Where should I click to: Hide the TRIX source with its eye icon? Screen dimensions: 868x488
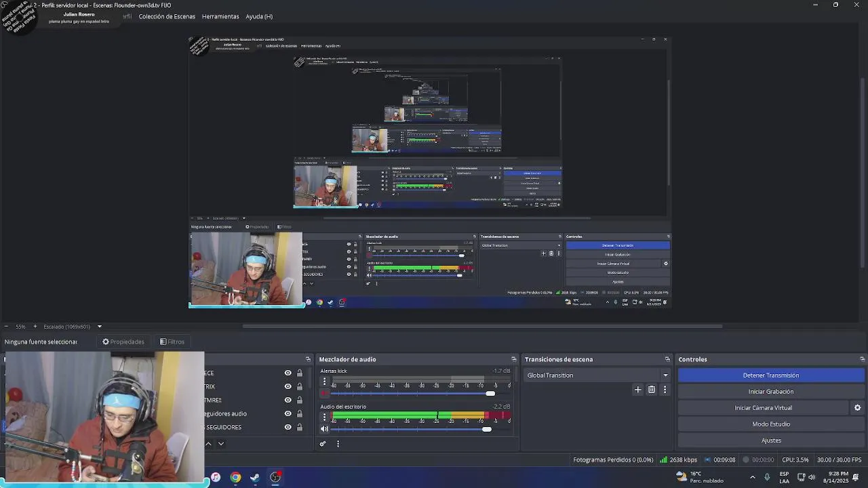tap(288, 386)
